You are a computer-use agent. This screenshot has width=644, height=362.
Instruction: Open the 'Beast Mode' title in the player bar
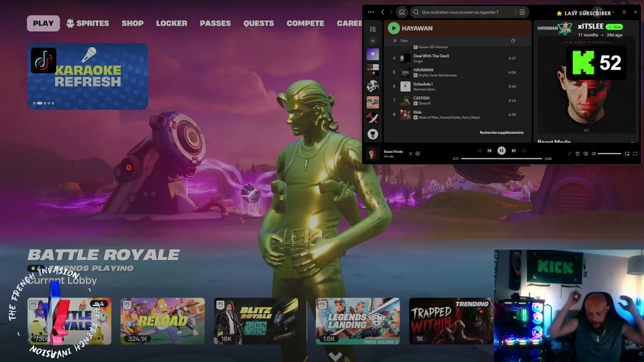point(393,151)
